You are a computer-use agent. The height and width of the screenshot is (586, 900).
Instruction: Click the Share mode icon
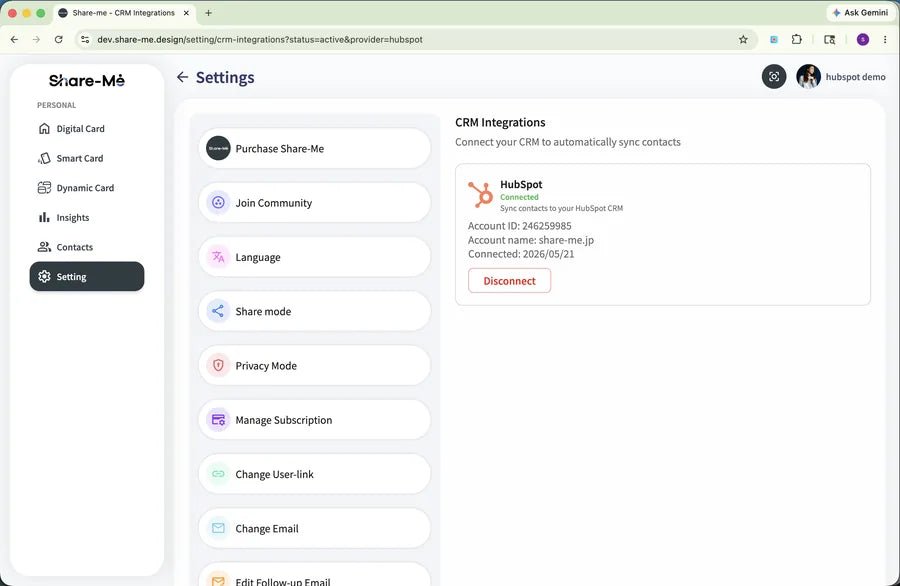point(218,311)
